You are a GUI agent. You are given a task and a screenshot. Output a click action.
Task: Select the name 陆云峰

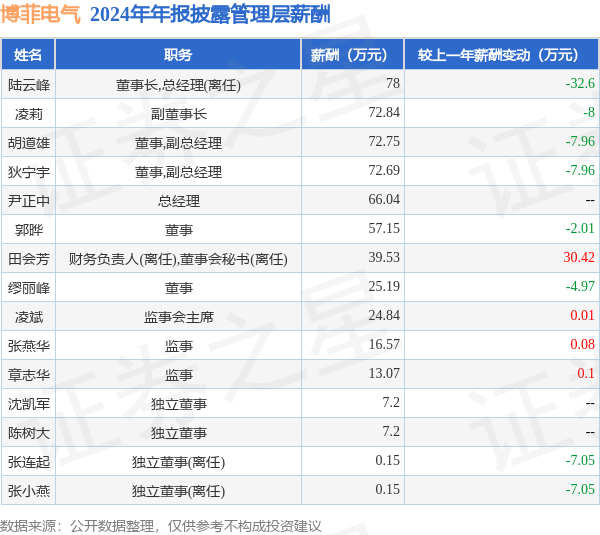[29, 85]
